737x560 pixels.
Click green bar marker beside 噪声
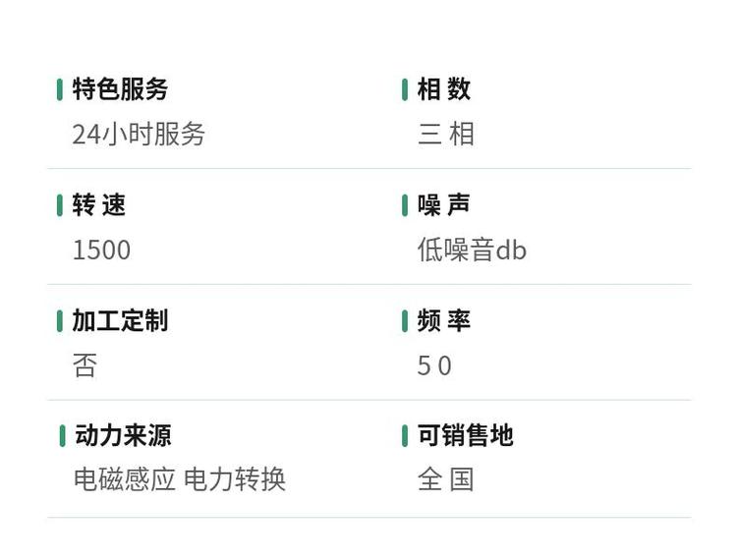click(x=405, y=205)
